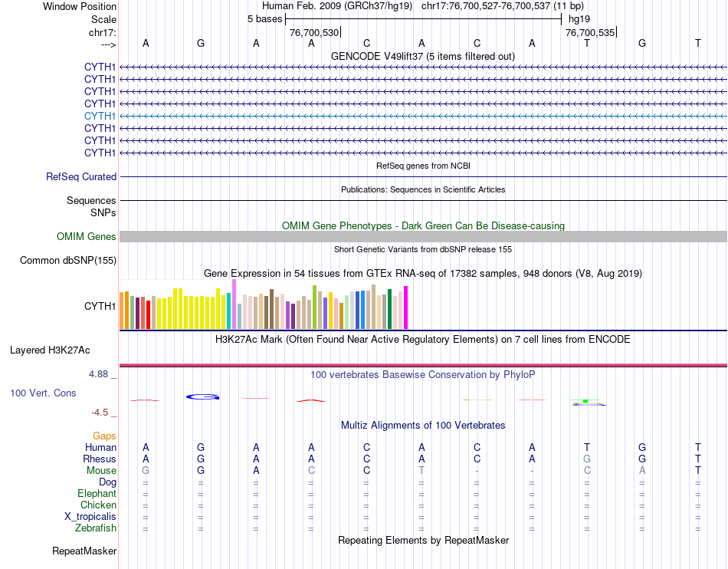728x569 pixels.
Task: Click the H3K27Ac Mark track title
Action: (x=422, y=339)
